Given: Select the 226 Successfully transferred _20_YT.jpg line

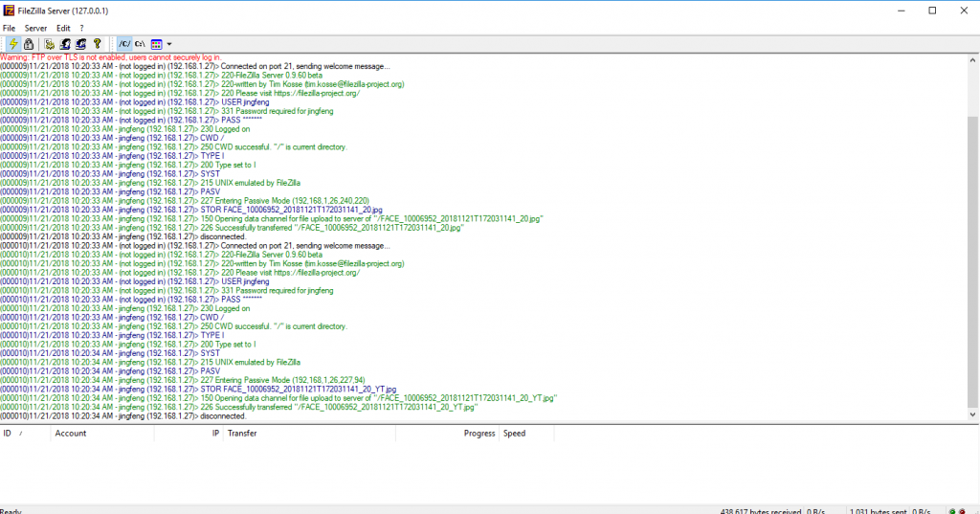Looking at the screenshot, I should click(238, 407).
